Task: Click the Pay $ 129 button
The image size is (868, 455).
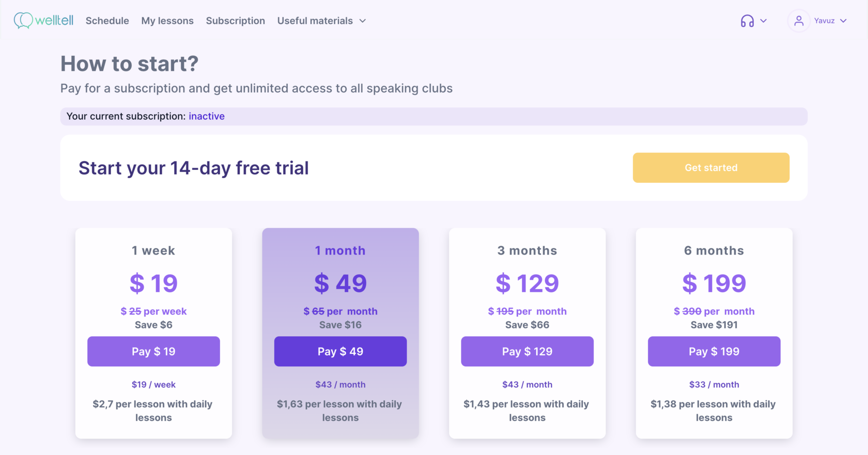Action: [x=527, y=351]
